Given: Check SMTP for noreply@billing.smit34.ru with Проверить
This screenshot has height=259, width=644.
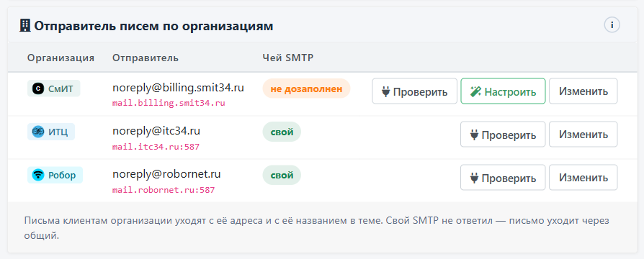Looking at the screenshot, I should pyautogui.click(x=414, y=91).
